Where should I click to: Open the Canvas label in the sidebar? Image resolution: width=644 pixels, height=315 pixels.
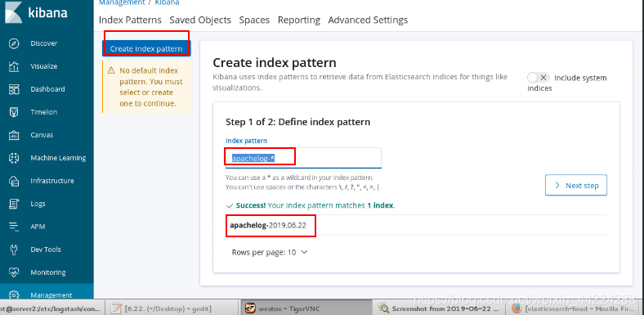pos(42,135)
